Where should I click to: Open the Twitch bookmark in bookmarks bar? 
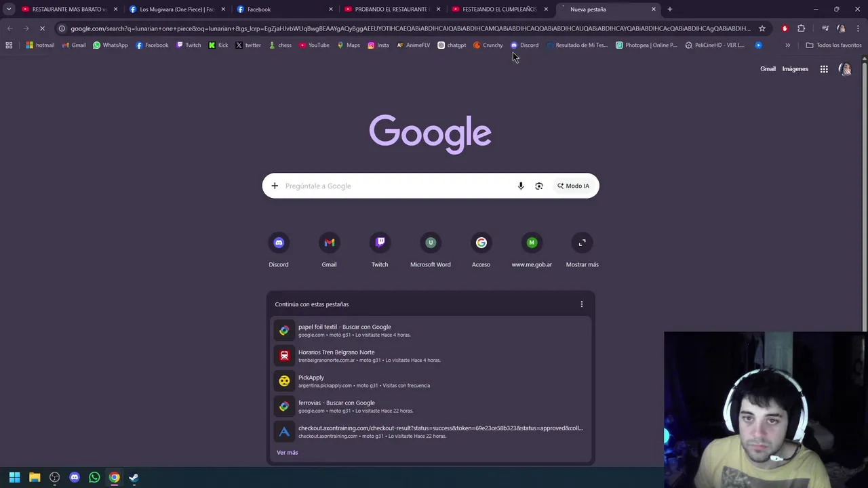[189, 45]
